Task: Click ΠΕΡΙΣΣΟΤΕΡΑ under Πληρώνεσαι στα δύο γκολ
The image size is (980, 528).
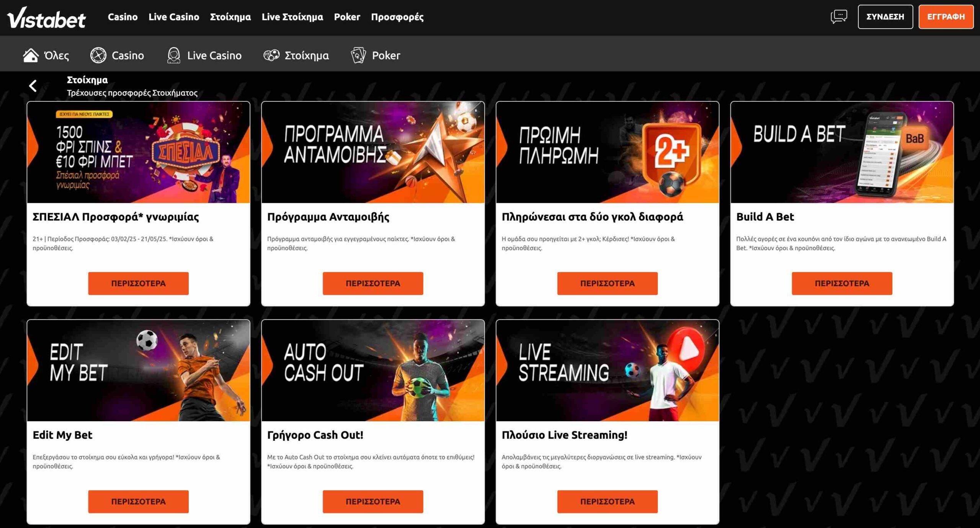Action: pos(608,284)
